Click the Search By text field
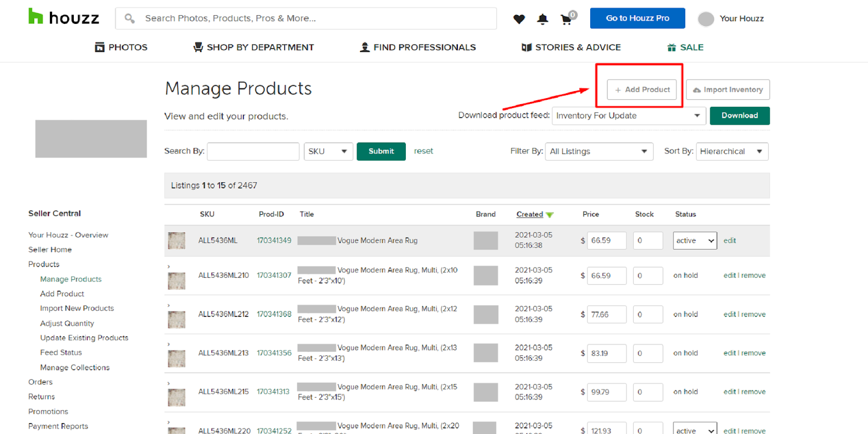Viewport: 868px width, 434px height. (253, 151)
